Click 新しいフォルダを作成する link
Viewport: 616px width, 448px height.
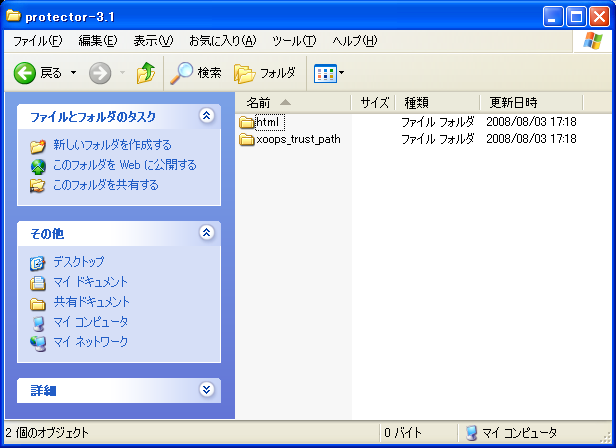point(112,145)
